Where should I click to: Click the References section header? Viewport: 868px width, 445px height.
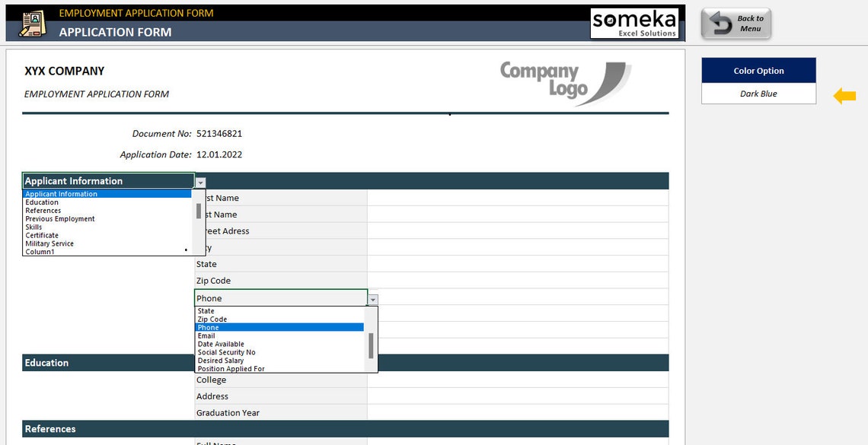[50, 428]
